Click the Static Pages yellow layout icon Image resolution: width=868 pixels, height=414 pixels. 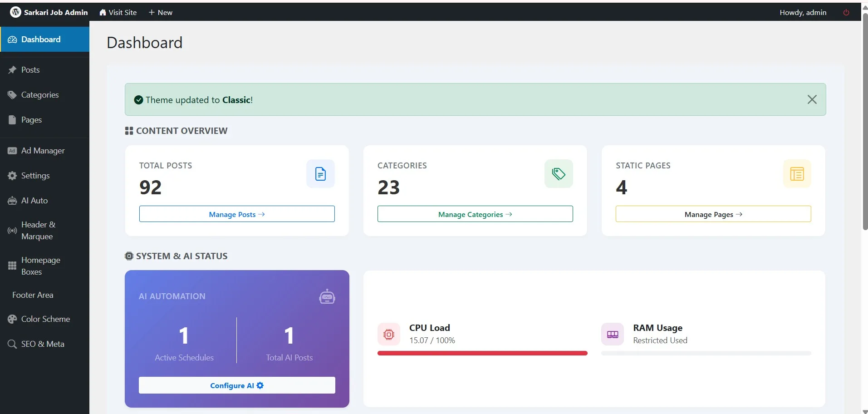796,174
